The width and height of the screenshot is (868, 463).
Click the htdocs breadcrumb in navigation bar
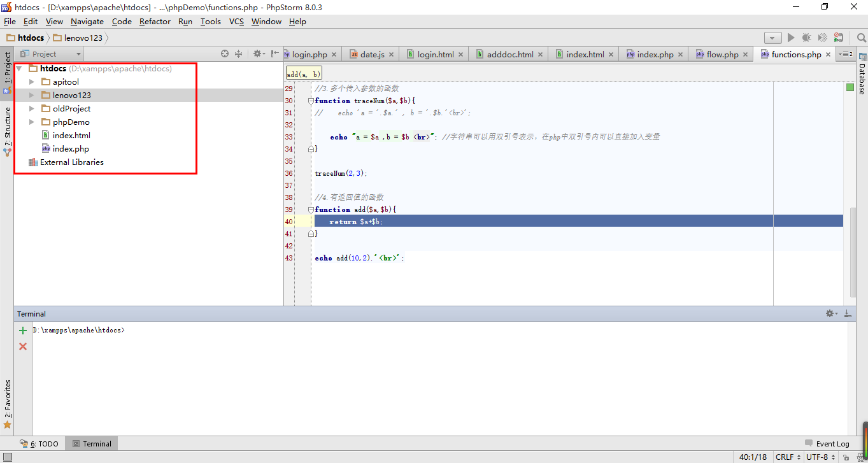(x=25, y=38)
